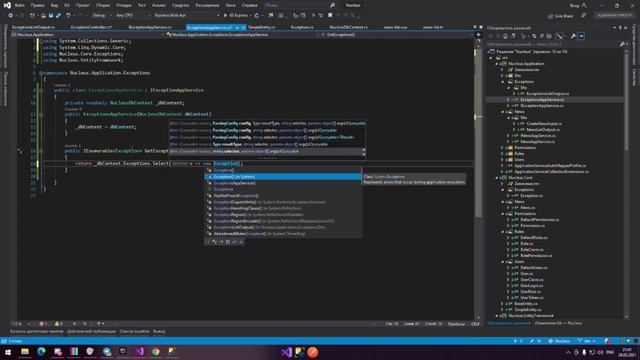Open the Nucleus.Web.Api startup project dropdown
The width and height of the screenshot is (640, 360).
186,16
